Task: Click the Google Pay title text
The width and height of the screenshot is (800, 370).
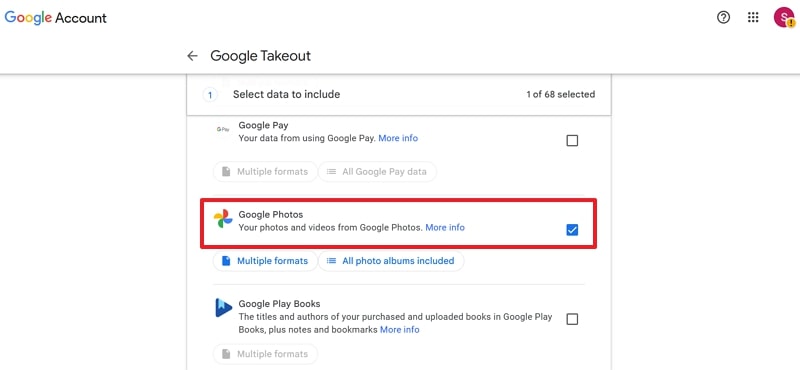Action: [x=263, y=126]
